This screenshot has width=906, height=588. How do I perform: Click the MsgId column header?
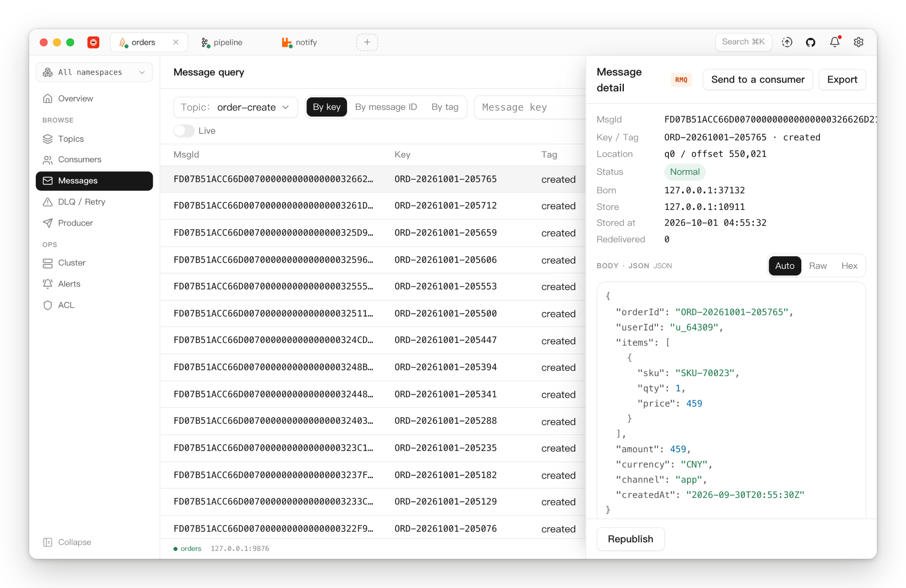[186, 155]
